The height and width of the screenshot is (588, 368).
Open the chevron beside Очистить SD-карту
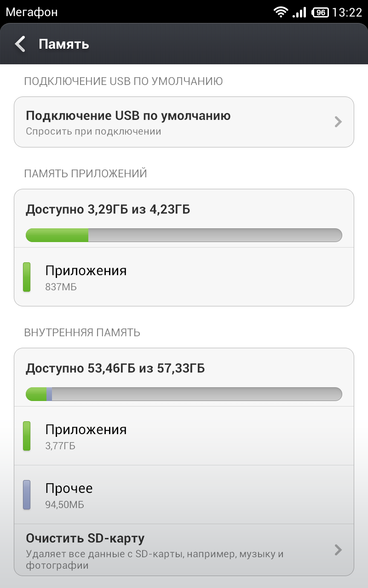pos(338,550)
